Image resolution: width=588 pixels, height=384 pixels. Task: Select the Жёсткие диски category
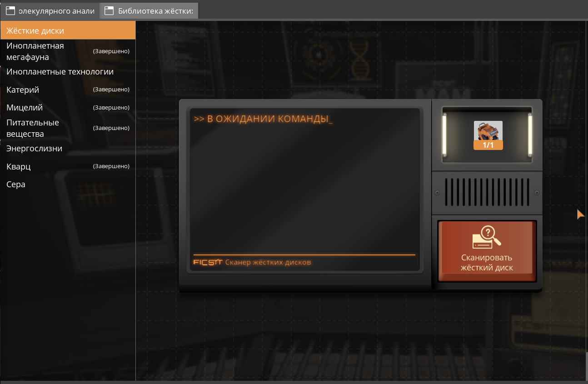(x=68, y=30)
